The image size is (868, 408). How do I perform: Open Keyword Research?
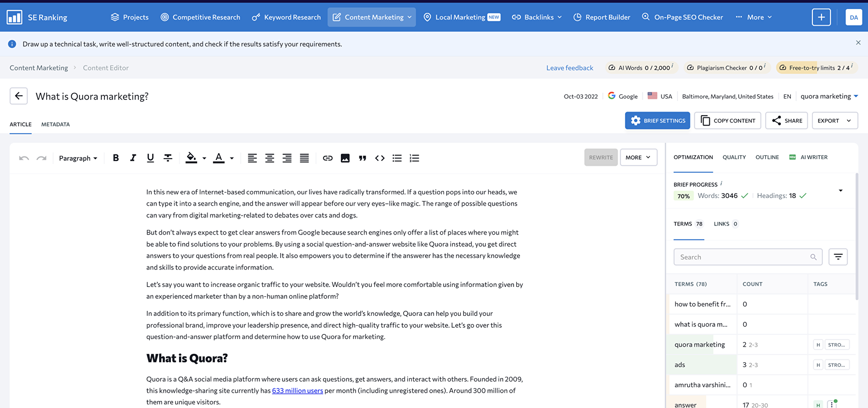click(x=286, y=17)
